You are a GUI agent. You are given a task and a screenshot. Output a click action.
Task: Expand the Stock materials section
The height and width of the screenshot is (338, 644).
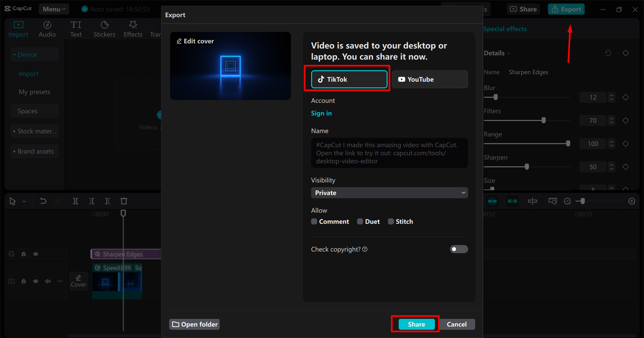tap(35, 131)
